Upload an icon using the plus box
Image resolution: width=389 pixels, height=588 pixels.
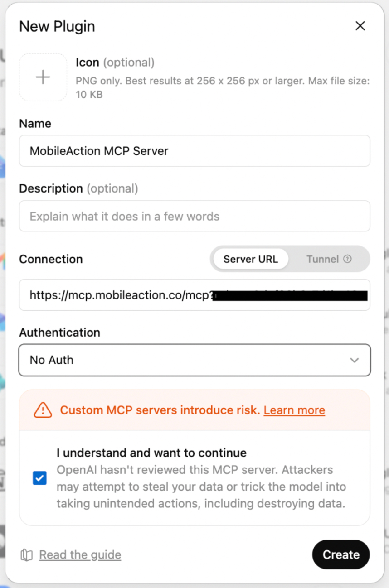pyautogui.click(x=43, y=77)
